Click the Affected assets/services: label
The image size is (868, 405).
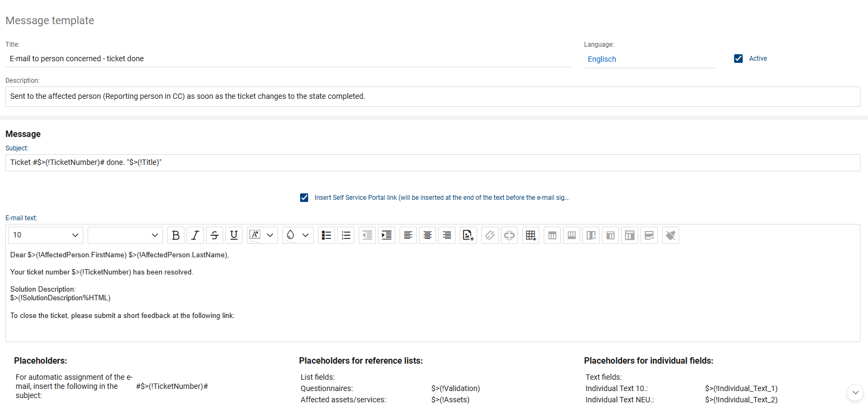tap(343, 400)
